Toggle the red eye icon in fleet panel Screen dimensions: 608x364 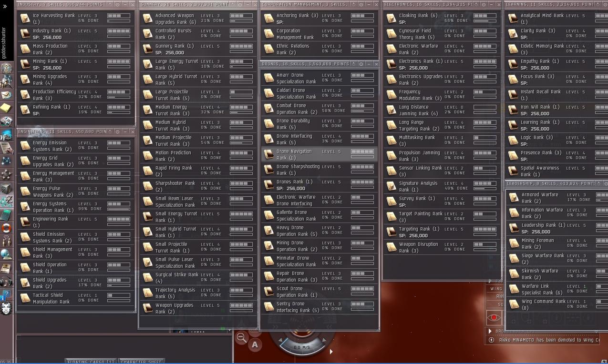494,317
